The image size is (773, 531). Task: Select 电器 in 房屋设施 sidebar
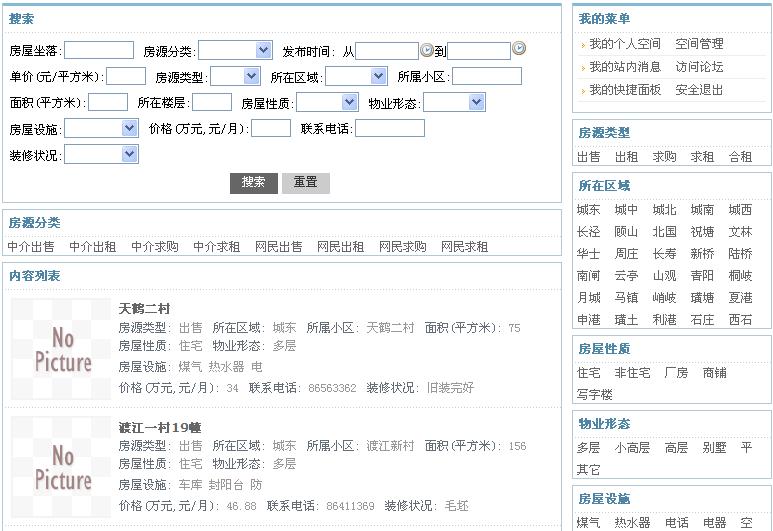pos(715,523)
